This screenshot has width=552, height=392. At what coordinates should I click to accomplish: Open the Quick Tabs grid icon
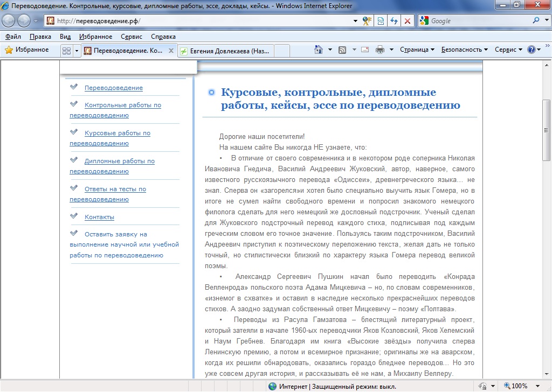(x=66, y=51)
